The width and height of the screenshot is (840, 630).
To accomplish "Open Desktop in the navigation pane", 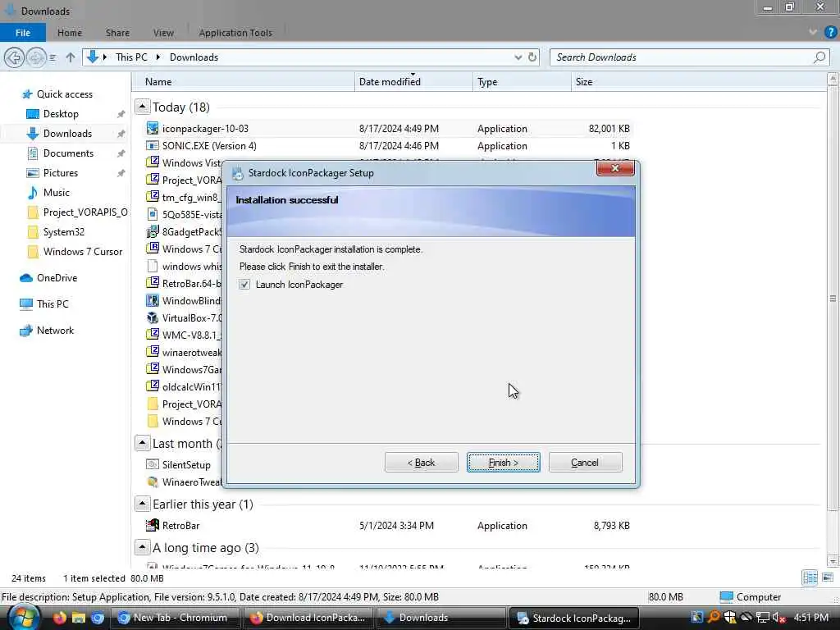I will coord(61,114).
